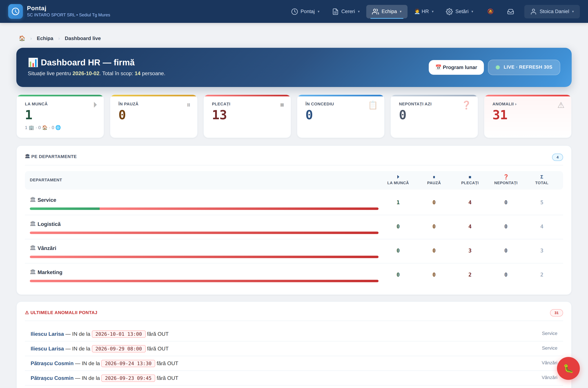Click the pause icon on În pauză card

pyautogui.click(x=188, y=105)
